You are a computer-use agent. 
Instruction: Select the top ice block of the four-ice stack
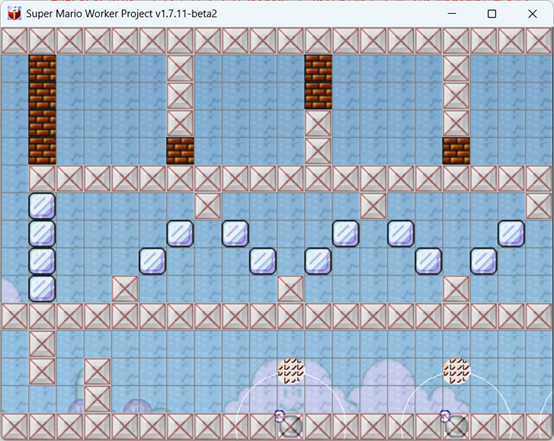(x=42, y=206)
